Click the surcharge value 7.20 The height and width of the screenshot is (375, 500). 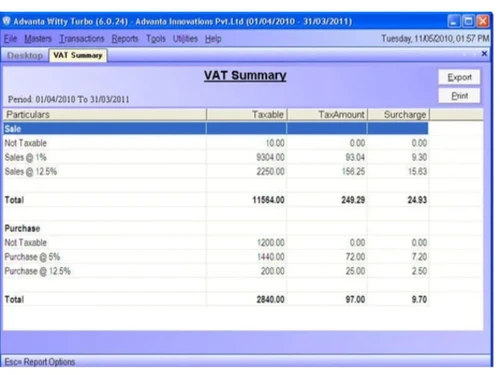tap(419, 257)
